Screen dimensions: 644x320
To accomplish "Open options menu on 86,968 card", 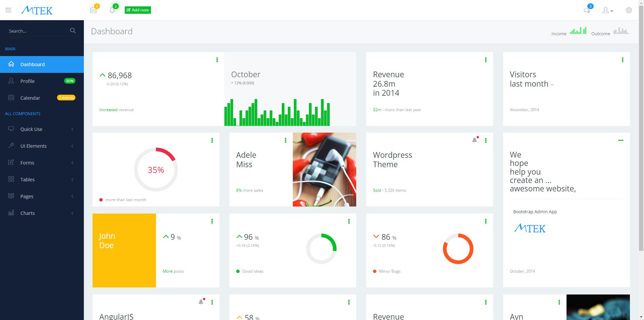I will 217,60.
